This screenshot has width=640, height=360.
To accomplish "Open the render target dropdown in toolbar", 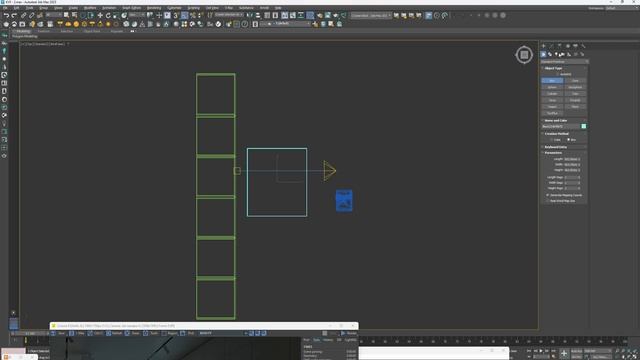I will [371, 16].
